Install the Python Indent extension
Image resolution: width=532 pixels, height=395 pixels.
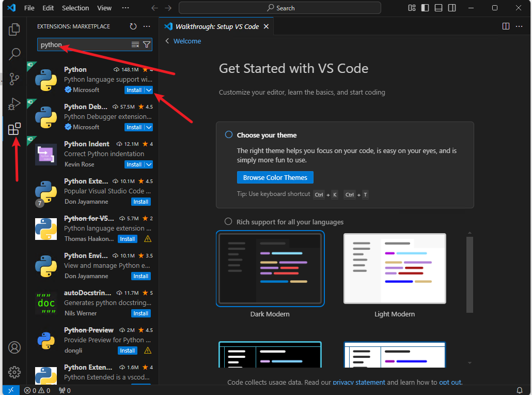coord(134,164)
